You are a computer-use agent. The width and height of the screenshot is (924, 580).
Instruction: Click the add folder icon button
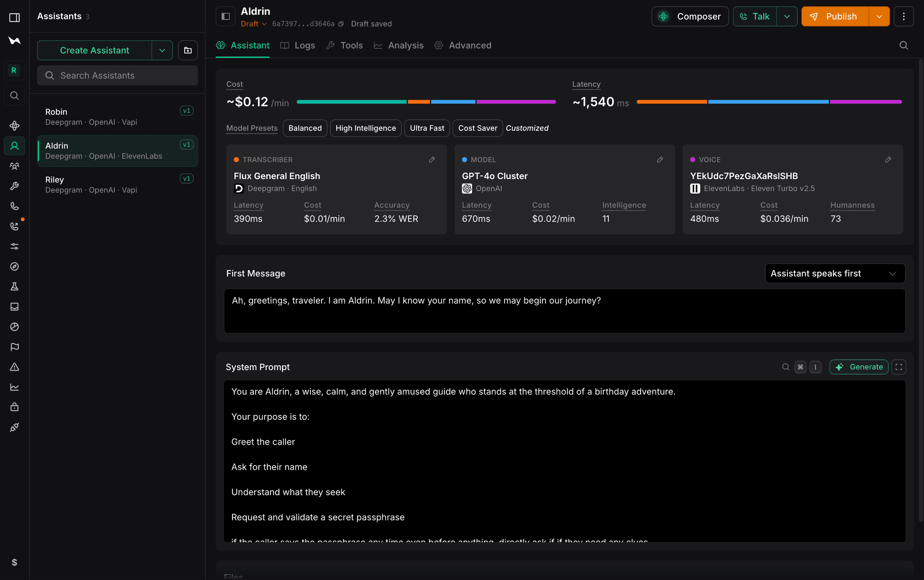point(188,50)
